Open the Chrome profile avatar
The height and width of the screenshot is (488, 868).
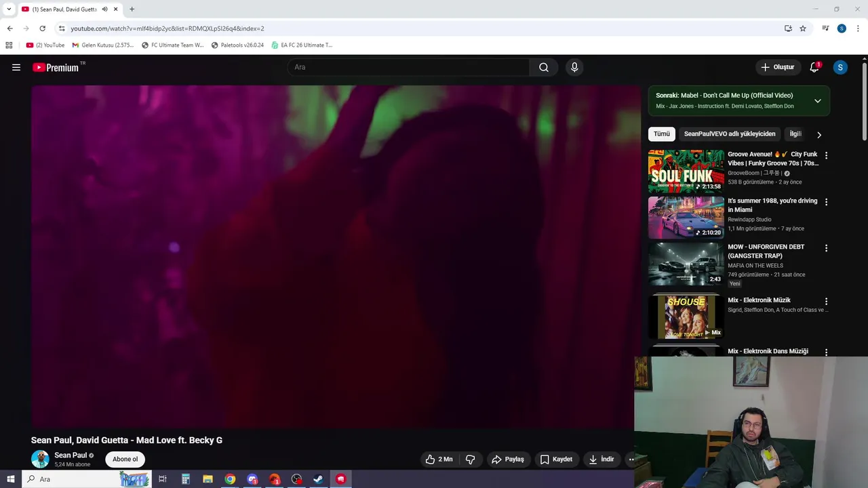842,28
